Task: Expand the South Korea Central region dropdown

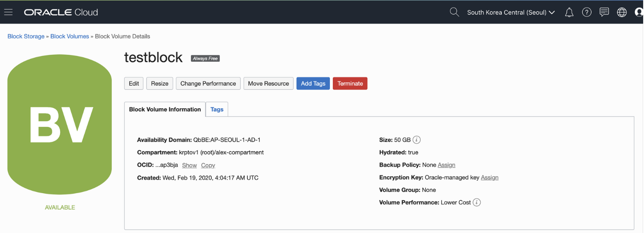Action: coord(511,12)
